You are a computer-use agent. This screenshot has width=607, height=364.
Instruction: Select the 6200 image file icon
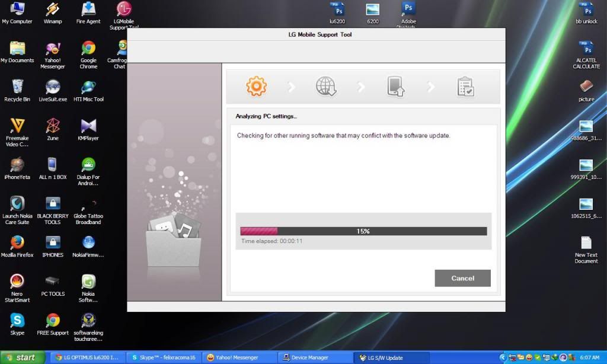tap(373, 13)
